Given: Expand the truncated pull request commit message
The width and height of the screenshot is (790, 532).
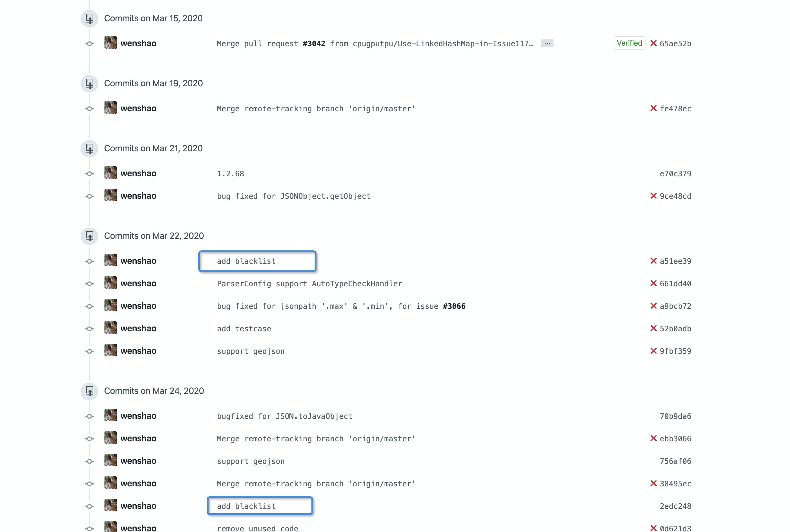Looking at the screenshot, I should [547, 43].
